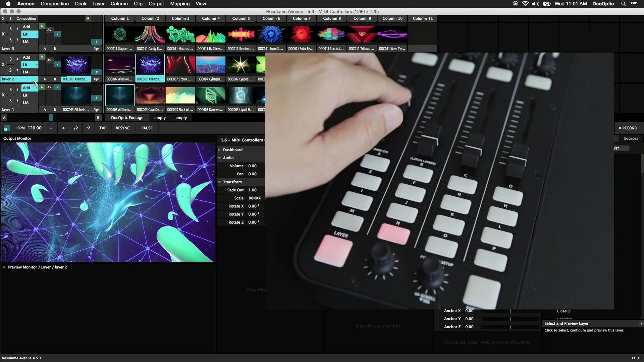This screenshot has height=362, width=644.
Task: Click layer 3 green A audio button
Action: click(42, 26)
